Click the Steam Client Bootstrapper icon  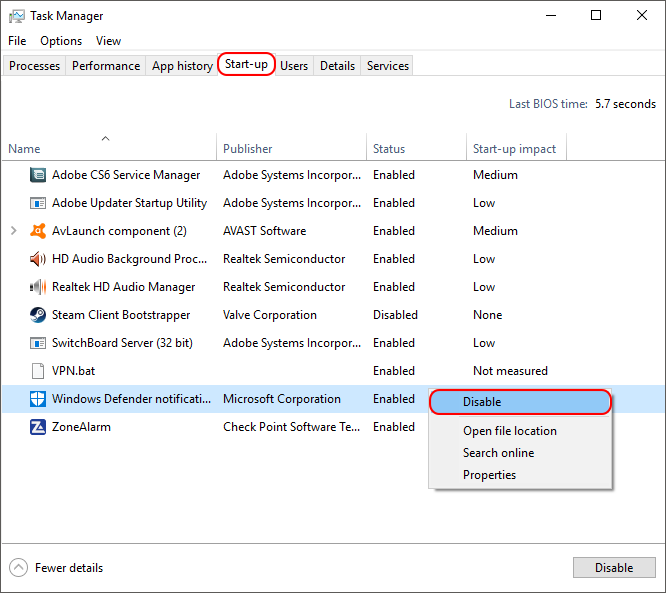pos(38,315)
